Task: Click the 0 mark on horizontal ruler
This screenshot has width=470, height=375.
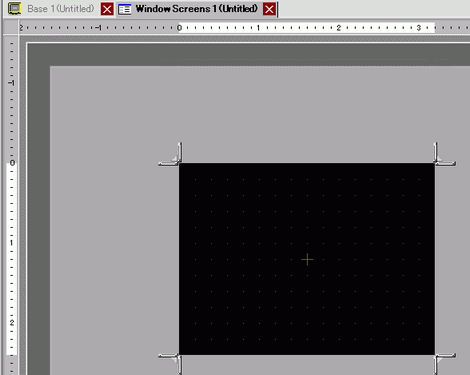Action: 179,28
